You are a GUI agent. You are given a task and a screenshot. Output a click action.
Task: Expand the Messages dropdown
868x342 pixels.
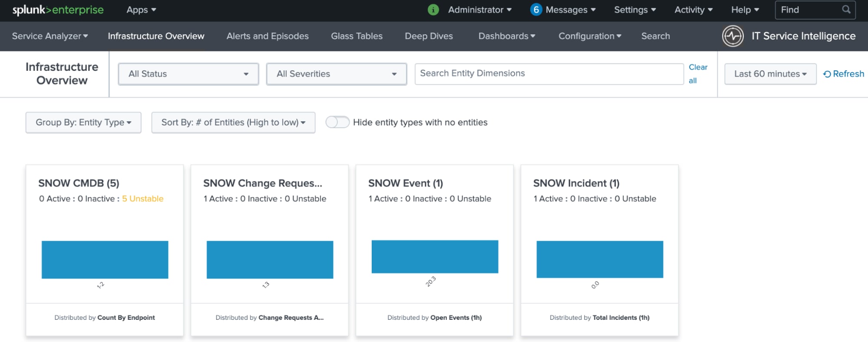[x=570, y=10]
